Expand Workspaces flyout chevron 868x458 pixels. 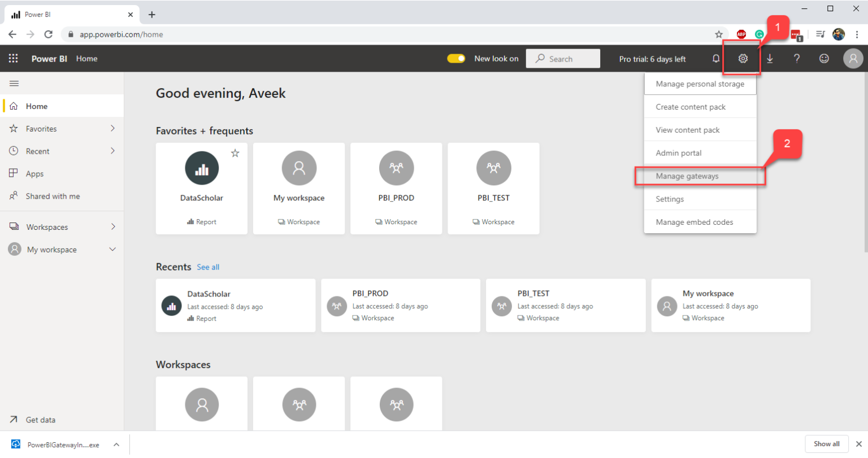(x=112, y=226)
